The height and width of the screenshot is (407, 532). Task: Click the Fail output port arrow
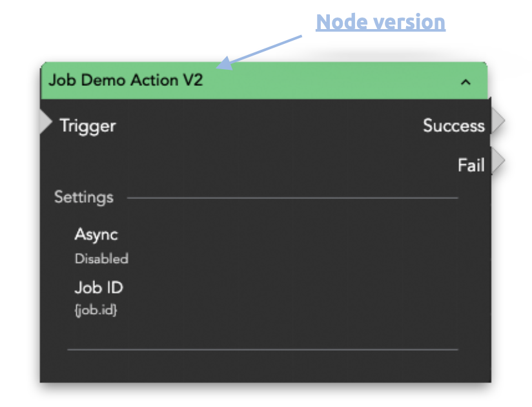coord(496,162)
